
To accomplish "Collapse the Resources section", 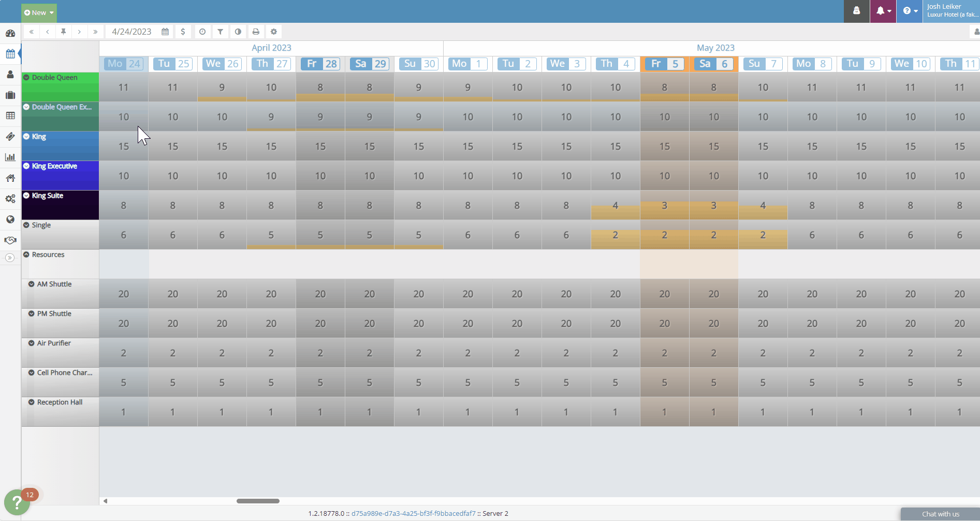I will click(27, 254).
